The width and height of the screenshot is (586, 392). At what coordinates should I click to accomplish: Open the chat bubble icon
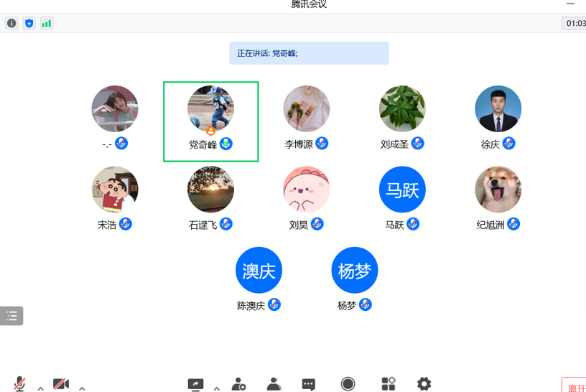(308, 385)
